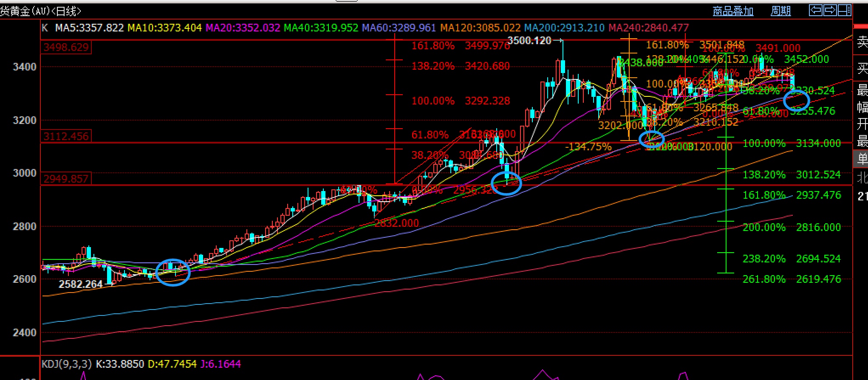Toggle the side panel layout icon
The height and width of the screenshot is (380, 868).
pos(844,10)
